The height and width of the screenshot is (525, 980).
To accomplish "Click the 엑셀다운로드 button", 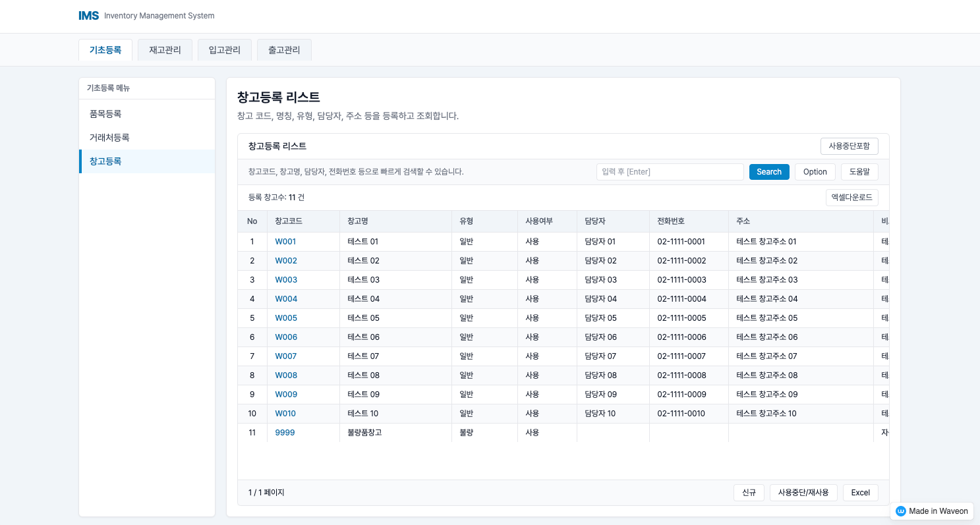I will [851, 197].
